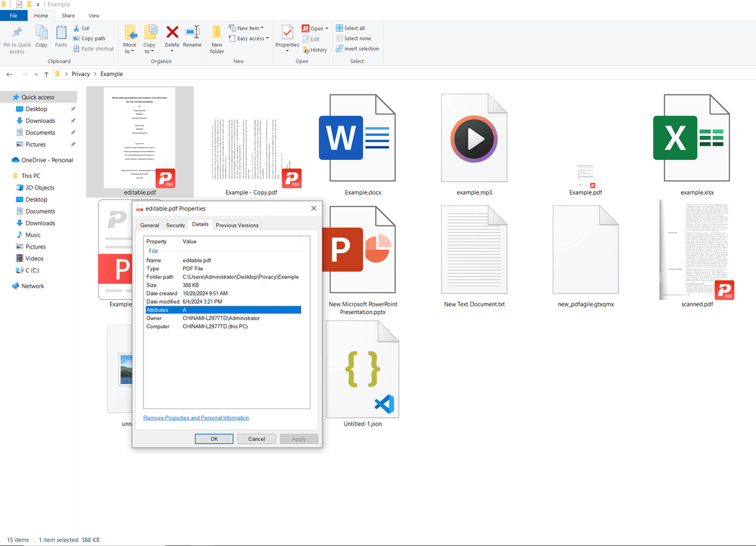Select the scanned.pdf thumbnail
This screenshot has height=546, width=756.
point(697,250)
